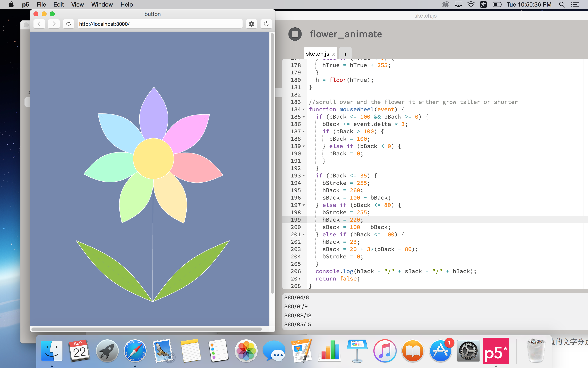Open the Window menu
The width and height of the screenshot is (588, 368).
(x=102, y=4)
